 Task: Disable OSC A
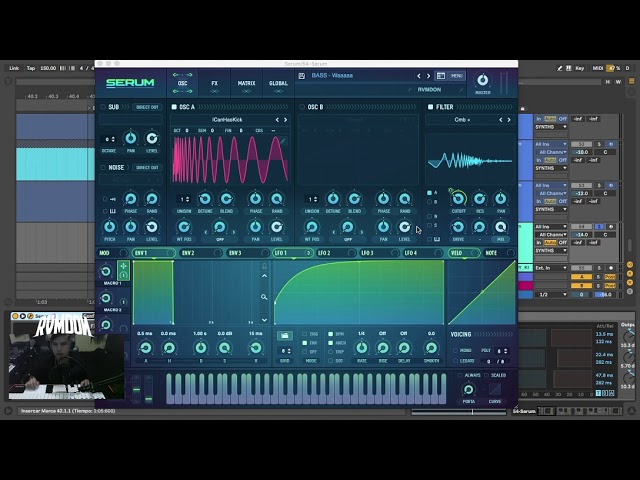174,107
